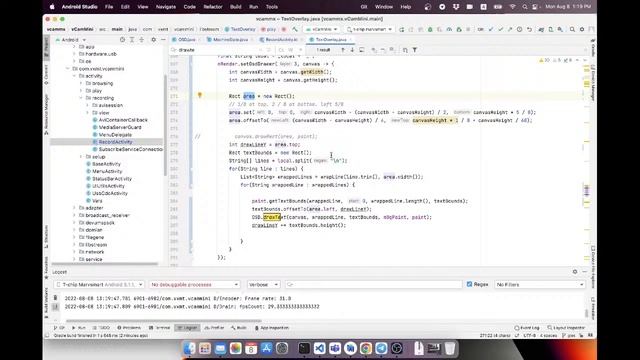Image resolution: width=640 pixels, height=360 pixels.
Task: Open Visual Studio Code from the Dock
Action: tap(320, 348)
